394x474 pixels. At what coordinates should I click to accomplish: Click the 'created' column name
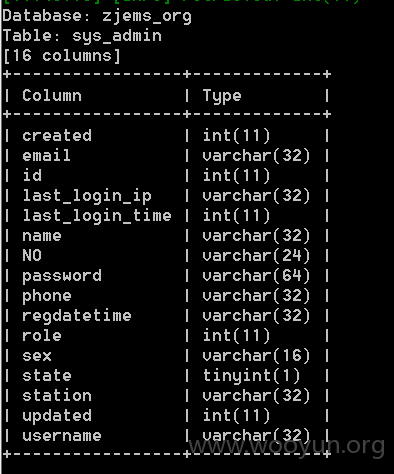[x=57, y=136]
